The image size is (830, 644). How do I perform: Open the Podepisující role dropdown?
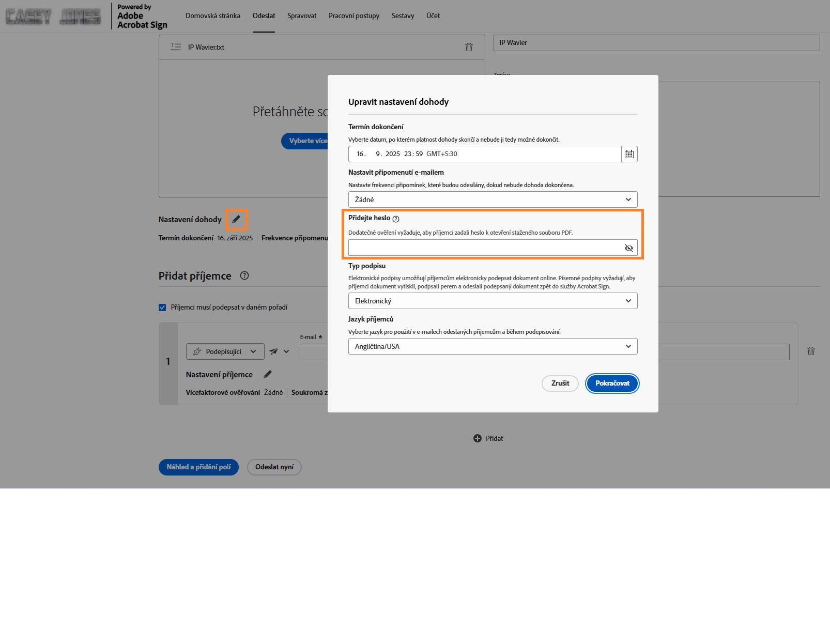click(x=225, y=351)
